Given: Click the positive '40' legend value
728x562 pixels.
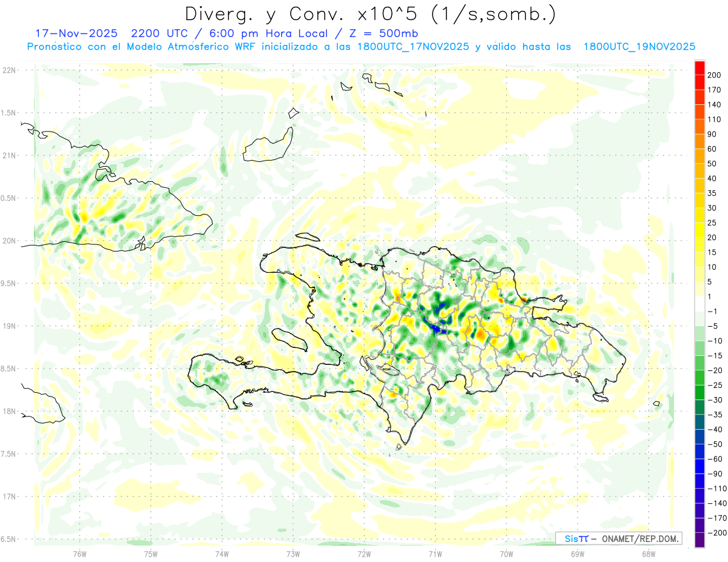Looking at the screenshot, I should (713, 178).
